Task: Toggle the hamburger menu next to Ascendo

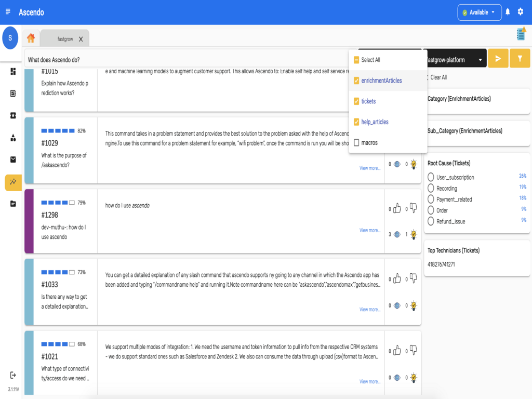Action: pyautogui.click(x=8, y=12)
